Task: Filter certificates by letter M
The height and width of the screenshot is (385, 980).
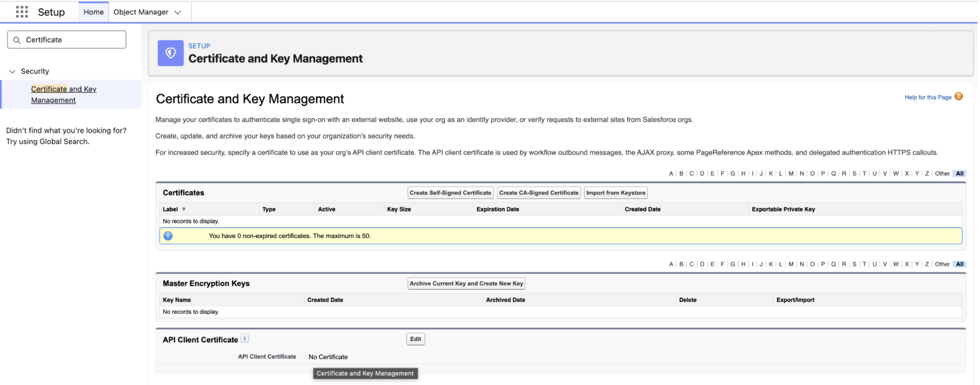Action: (790, 173)
